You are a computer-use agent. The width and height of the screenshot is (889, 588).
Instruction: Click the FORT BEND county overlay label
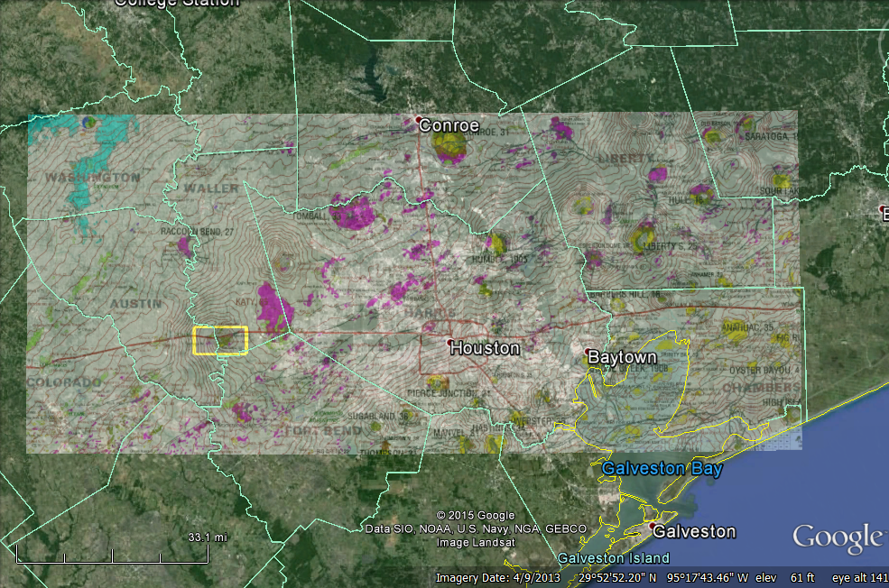pos(323,431)
